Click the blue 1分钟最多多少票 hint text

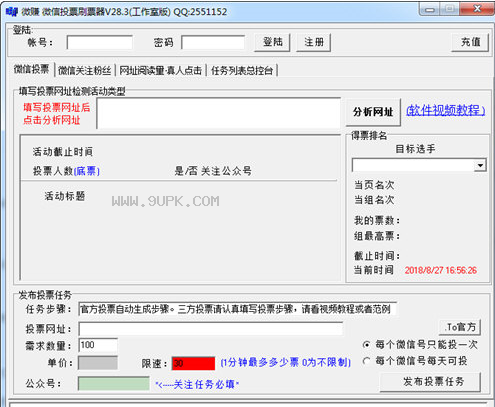click(286, 362)
